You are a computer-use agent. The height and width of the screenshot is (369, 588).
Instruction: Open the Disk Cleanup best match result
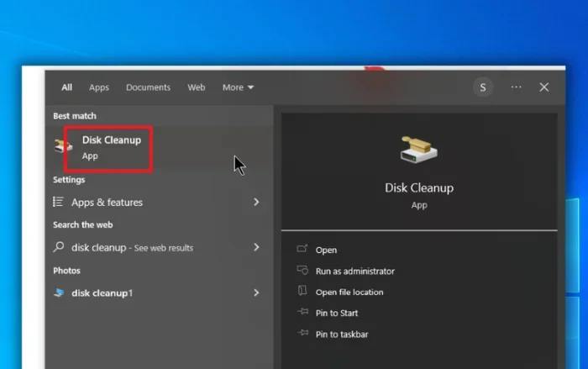click(160, 148)
